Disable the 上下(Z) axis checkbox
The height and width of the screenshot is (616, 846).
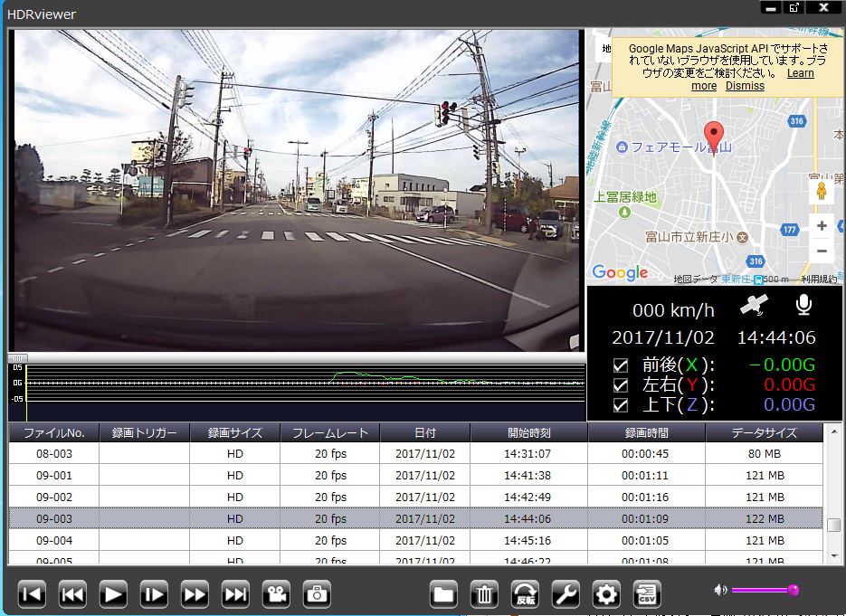(x=621, y=405)
